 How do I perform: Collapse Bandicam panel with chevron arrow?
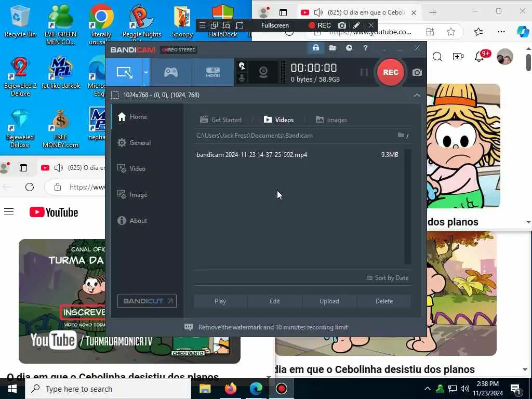pos(417,96)
